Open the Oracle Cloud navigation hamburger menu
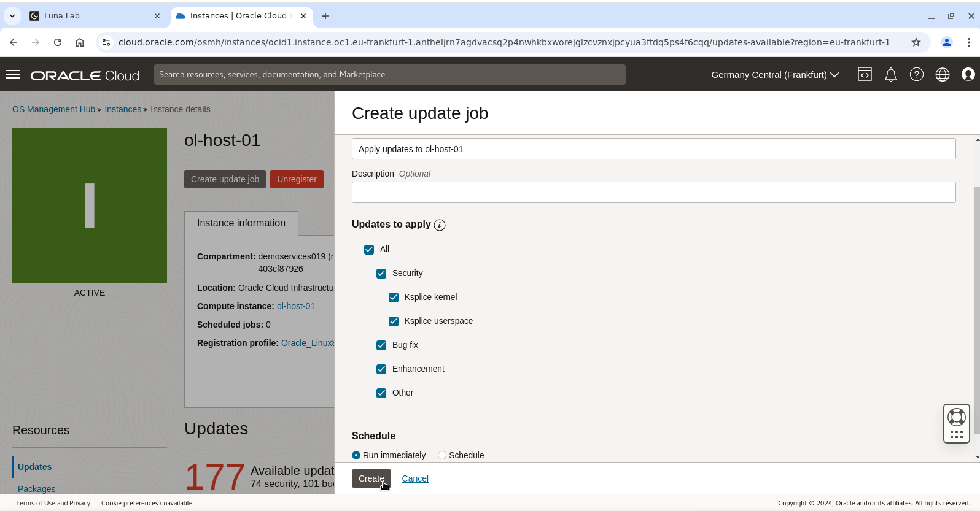The width and height of the screenshot is (980, 511). click(13, 74)
